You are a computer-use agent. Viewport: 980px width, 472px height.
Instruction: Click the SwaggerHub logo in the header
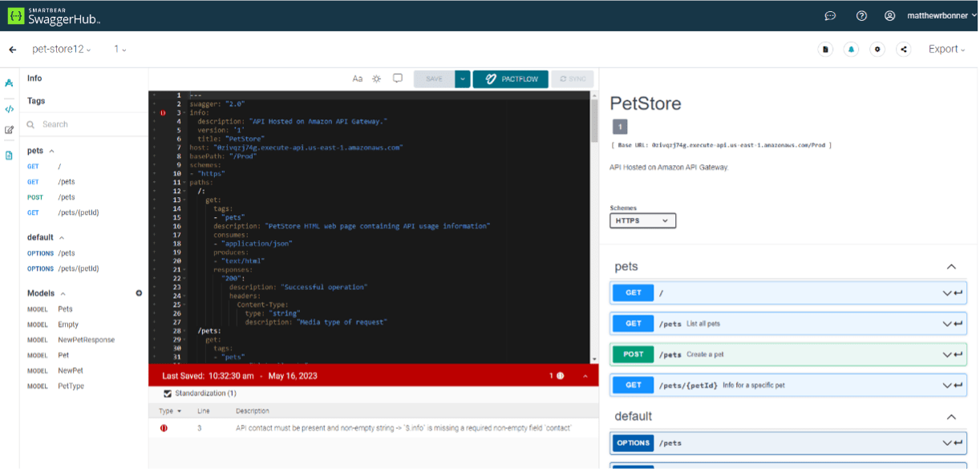click(x=54, y=15)
